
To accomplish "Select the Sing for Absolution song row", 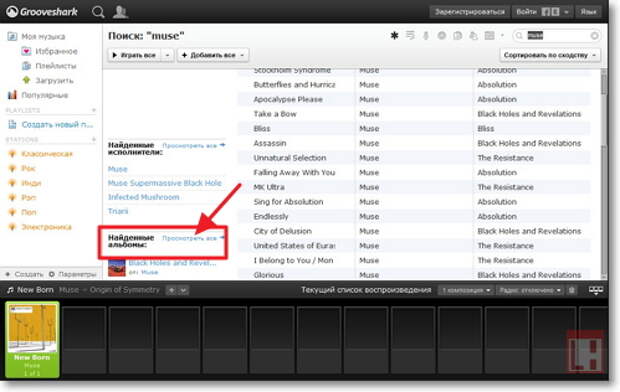I will click(414, 202).
